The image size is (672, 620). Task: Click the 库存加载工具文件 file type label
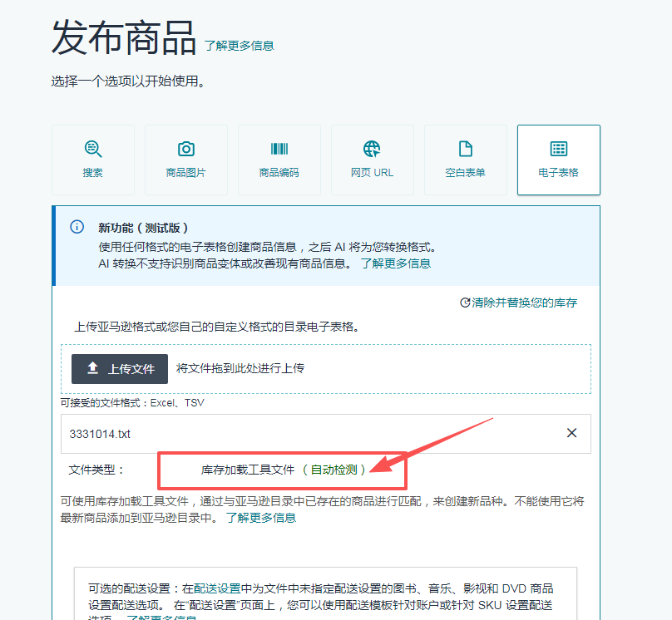(248, 470)
